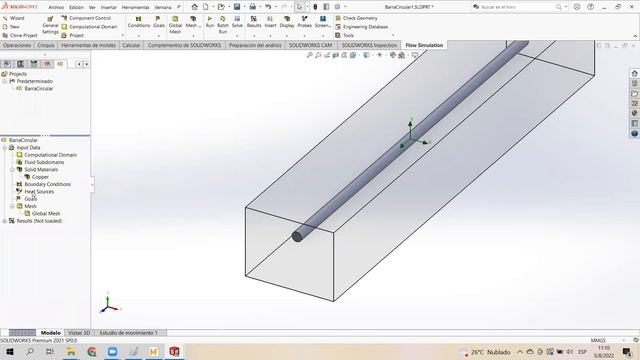The height and width of the screenshot is (360, 640).
Task: Undo the last action
Action: tap(268, 7)
